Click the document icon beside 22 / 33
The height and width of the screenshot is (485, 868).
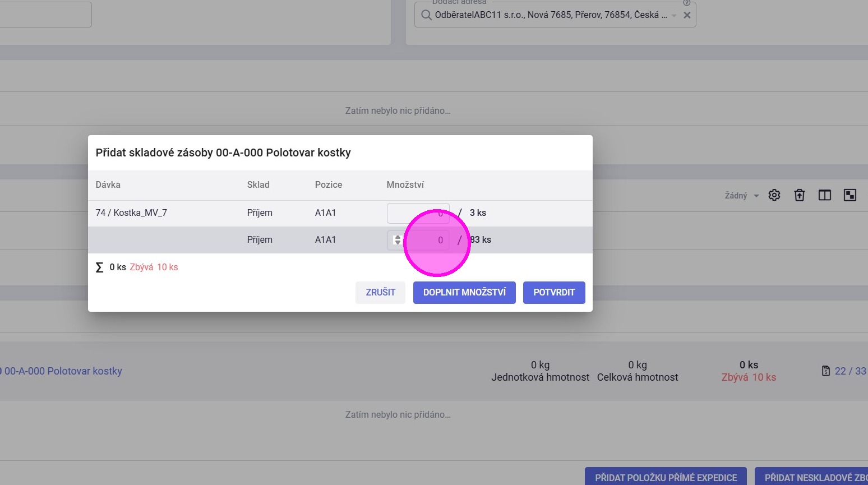pyautogui.click(x=826, y=371)
